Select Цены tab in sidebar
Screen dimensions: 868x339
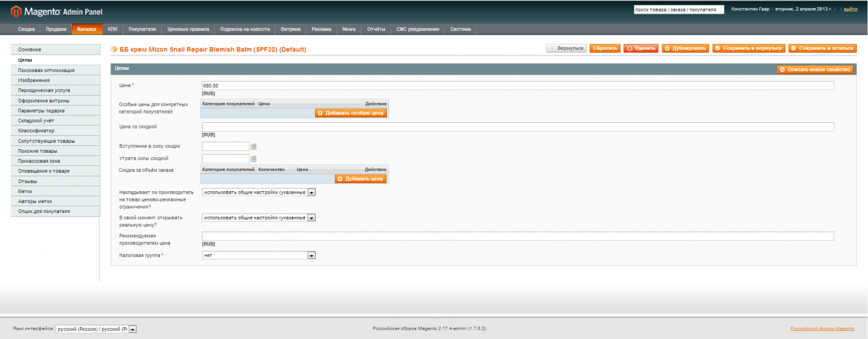pos(55,60)
